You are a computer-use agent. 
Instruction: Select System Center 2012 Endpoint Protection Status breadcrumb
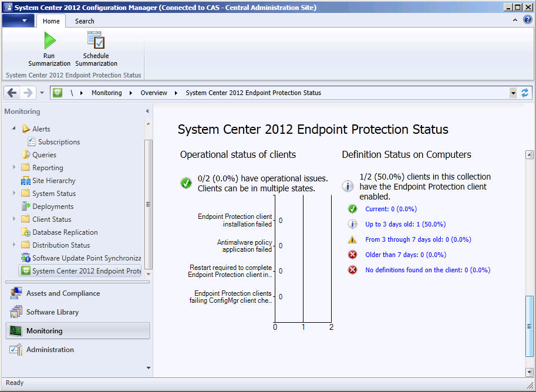253,93
